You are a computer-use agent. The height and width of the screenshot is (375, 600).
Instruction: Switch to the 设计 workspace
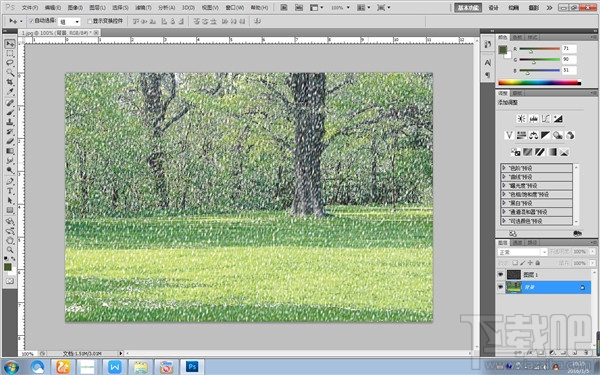[x=494, y=8]
